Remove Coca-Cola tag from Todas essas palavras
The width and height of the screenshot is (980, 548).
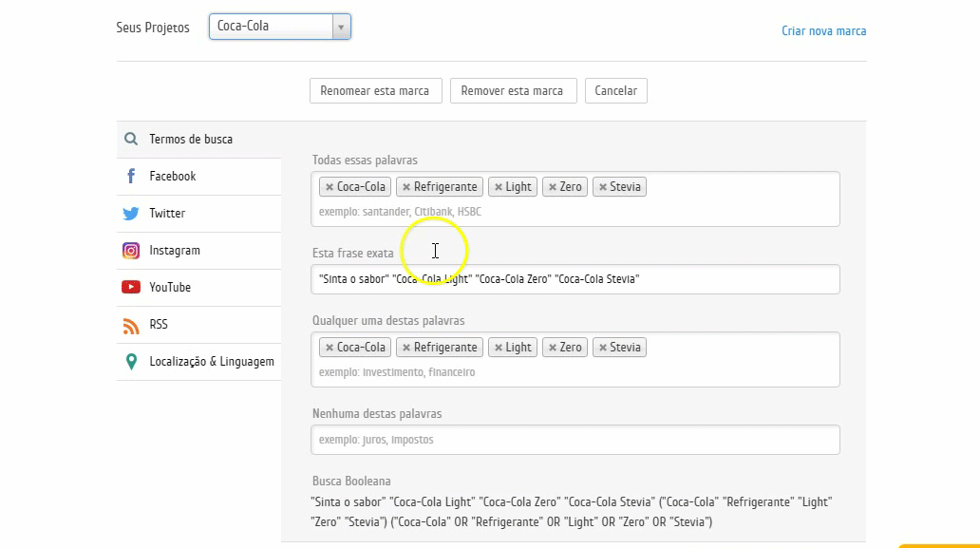coord(329,187)
